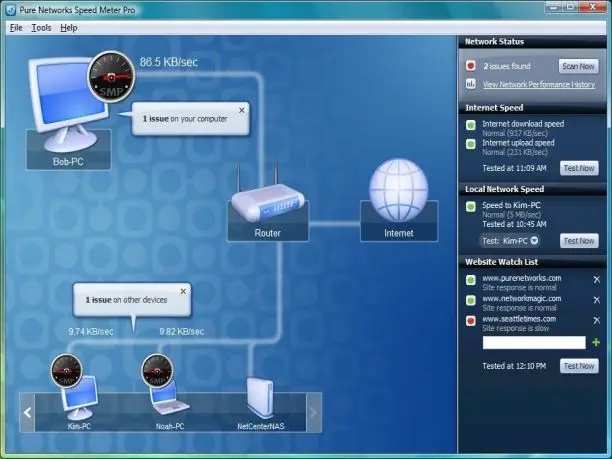Click the Internet download speed status indicator

471,125
